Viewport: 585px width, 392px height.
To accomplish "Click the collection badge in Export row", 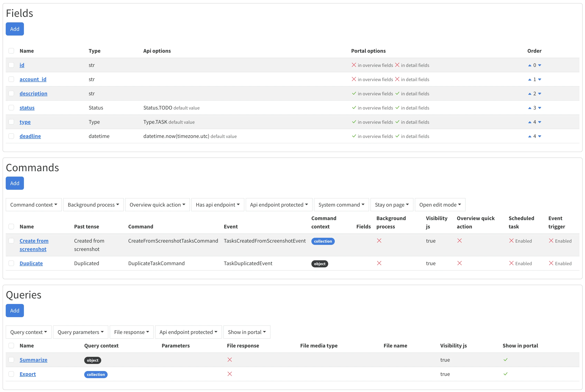I will click(x=96, y=374).
